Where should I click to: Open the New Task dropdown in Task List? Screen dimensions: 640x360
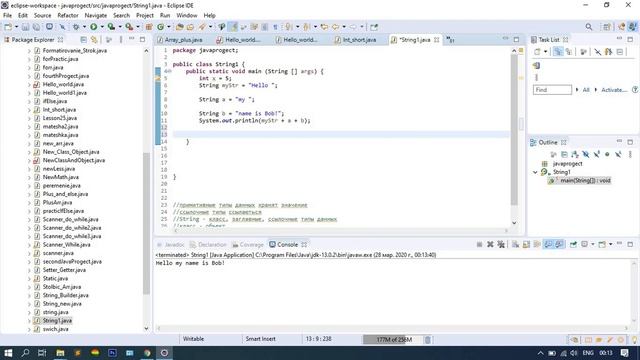pos(545,52)
